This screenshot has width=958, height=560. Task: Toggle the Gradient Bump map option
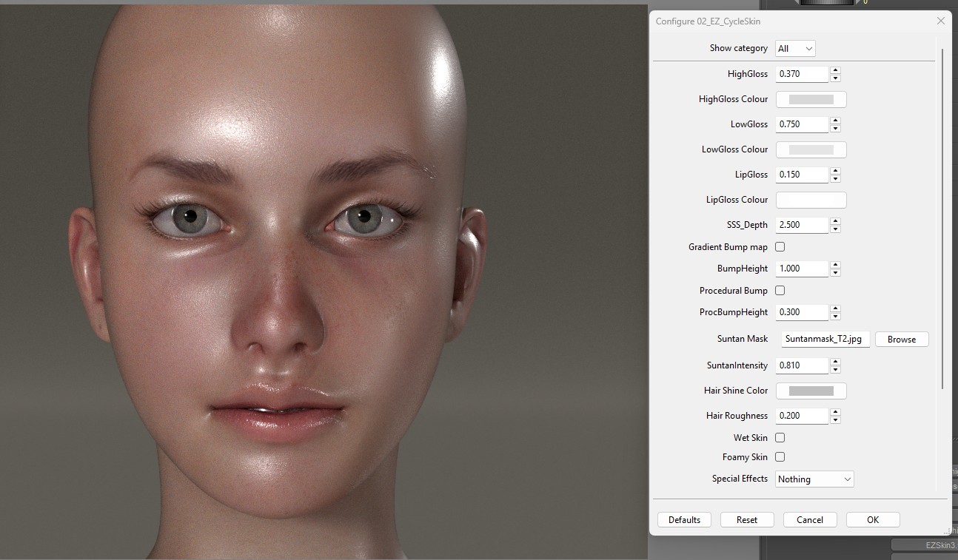(780, 246)
